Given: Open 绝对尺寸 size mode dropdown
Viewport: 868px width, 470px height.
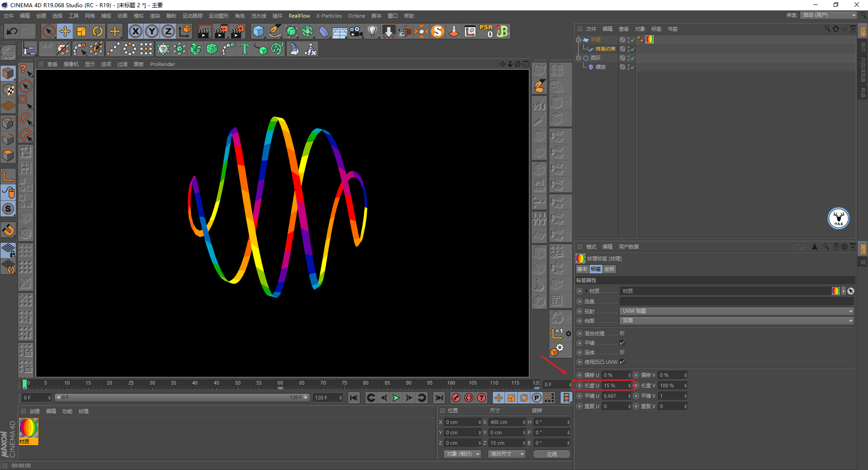Looking at the screenshot, I should pos(507,454).
